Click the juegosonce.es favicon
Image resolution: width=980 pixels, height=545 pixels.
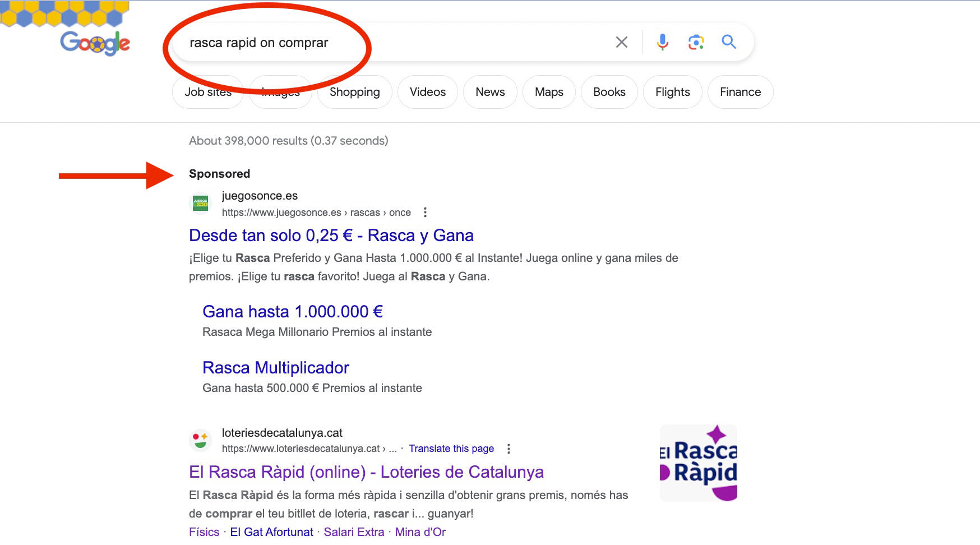coord(200,204)
